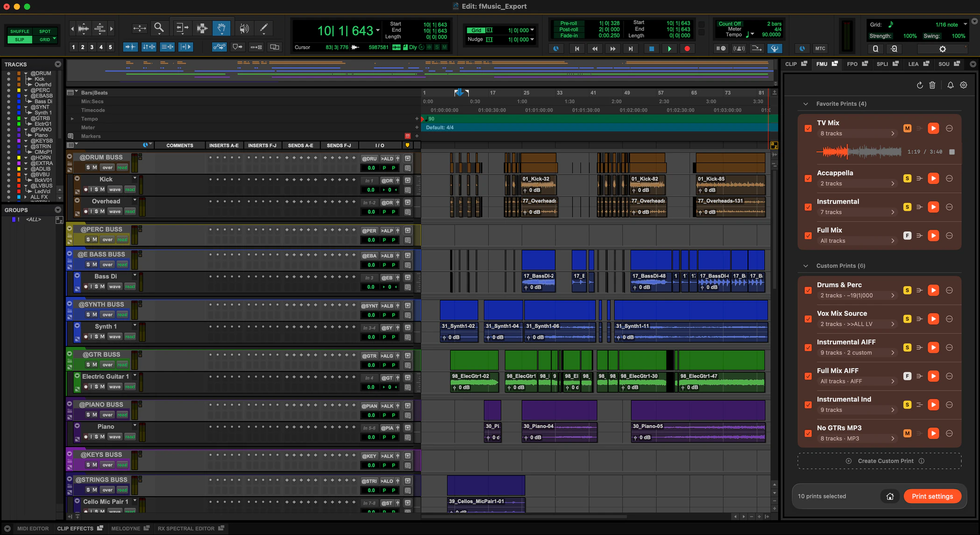
Task: Open print panel settings gear
Action: coord(963,85)
